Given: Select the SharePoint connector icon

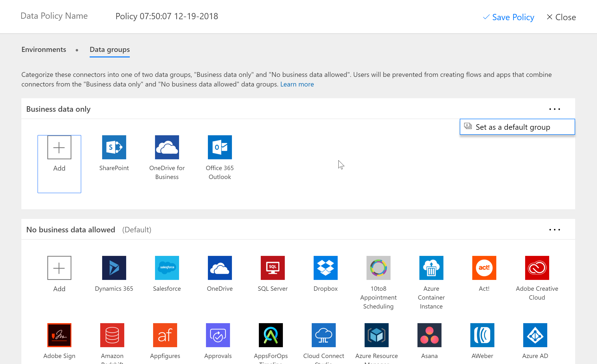Looking at the screenshot, I should (x=114, y=147).
